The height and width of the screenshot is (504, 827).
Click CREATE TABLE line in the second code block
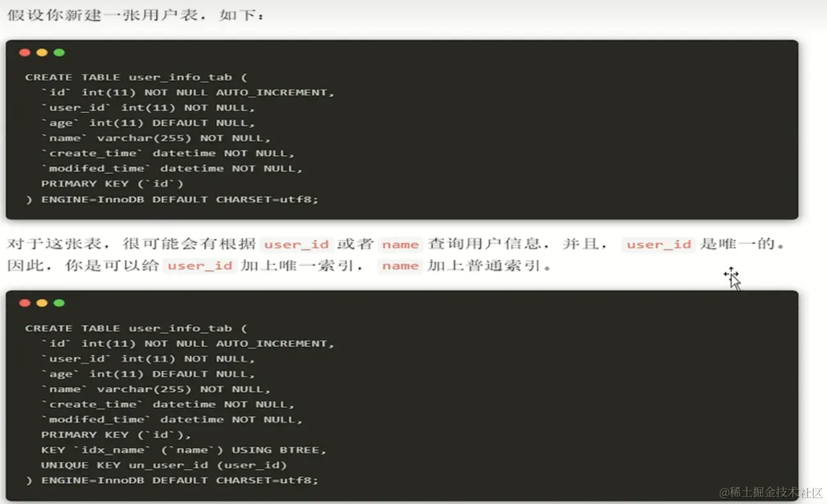tap(136, 328)
